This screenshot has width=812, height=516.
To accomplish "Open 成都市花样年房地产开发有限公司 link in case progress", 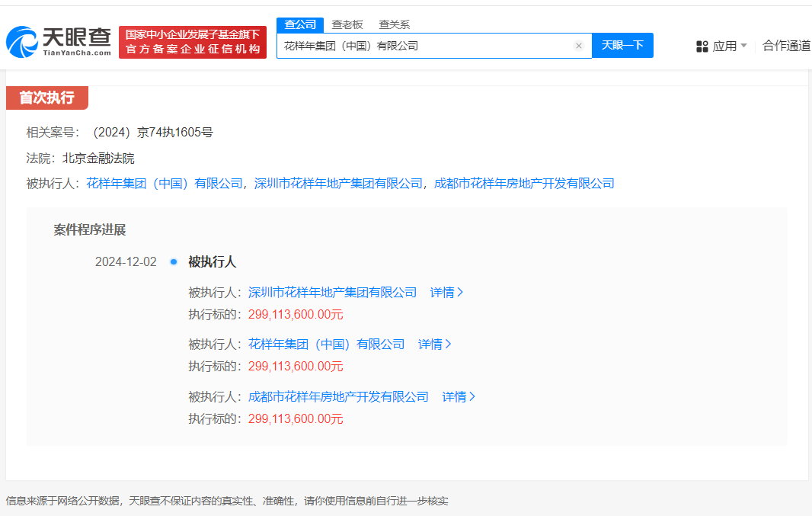I will (x=338, y=397).
